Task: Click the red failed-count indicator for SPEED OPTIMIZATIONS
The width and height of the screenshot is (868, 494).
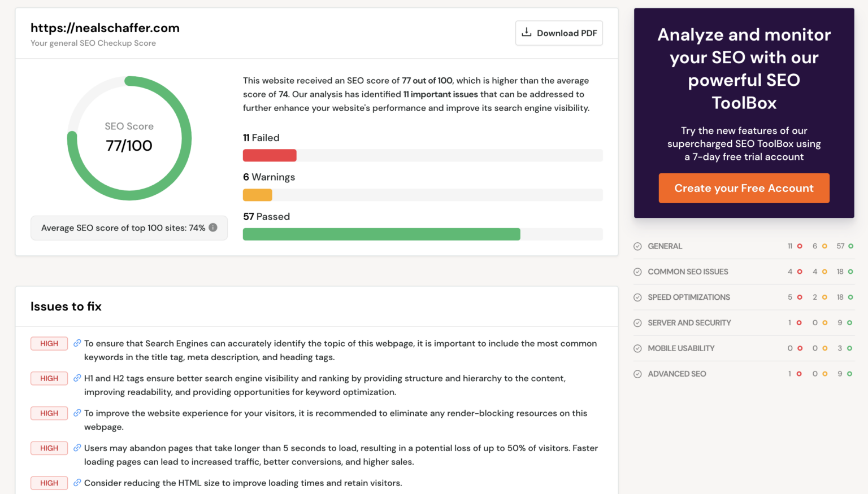Action: (x=798, y=297)
